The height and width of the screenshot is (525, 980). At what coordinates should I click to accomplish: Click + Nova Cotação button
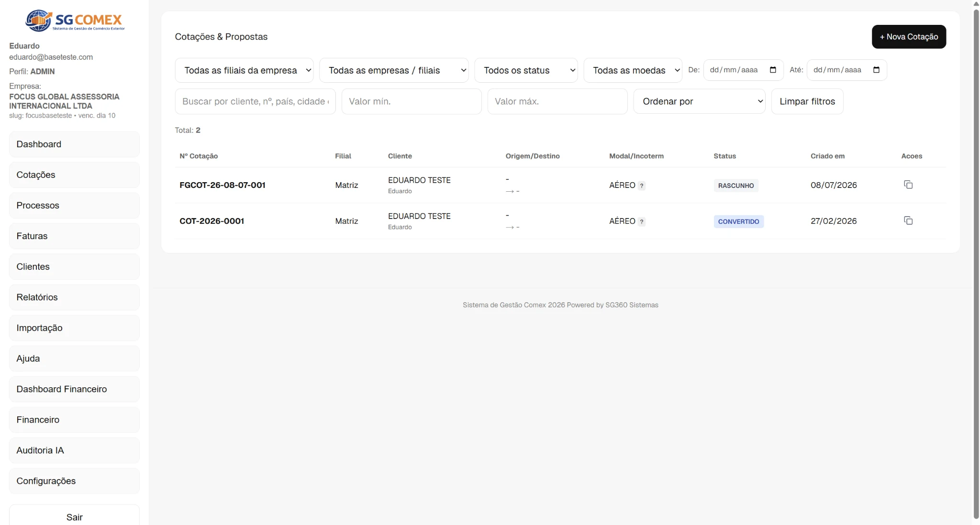[x=909, y=37]
